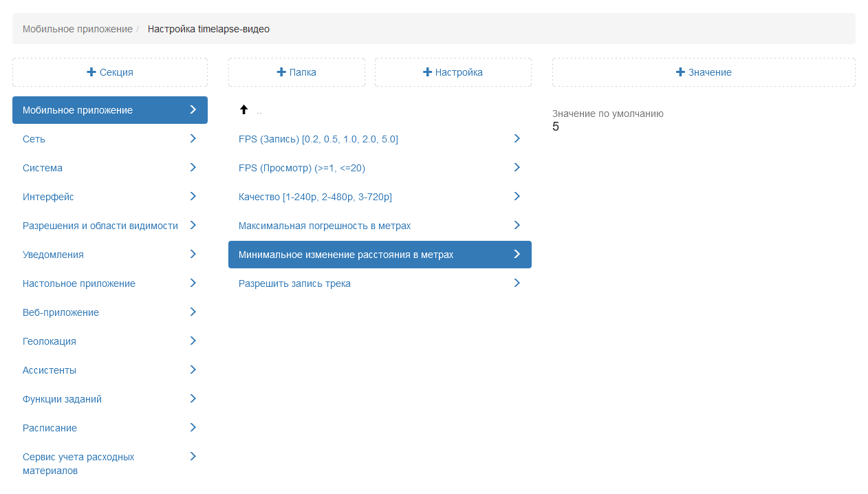Click Мобильное приложение breadcrumb link

(77, 29)
